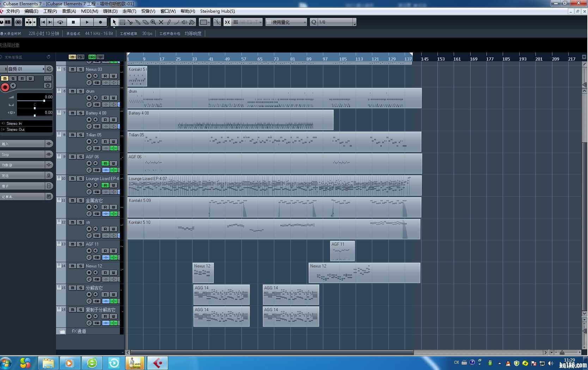Screen dimensions: 588x370
Task: Start playback with the Play button
Action: point(87,22)
